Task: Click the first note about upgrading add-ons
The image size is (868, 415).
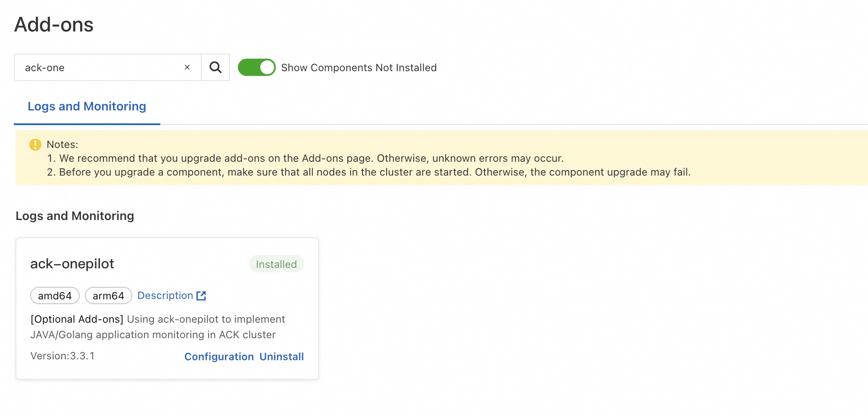Action: point(305,158)
